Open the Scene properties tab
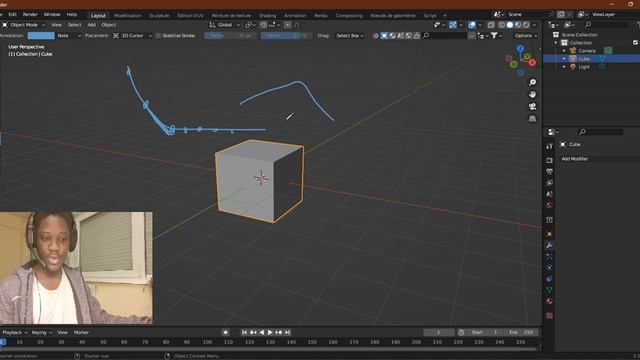The height and width of the screenshot is (360, 640). point(549,194)
